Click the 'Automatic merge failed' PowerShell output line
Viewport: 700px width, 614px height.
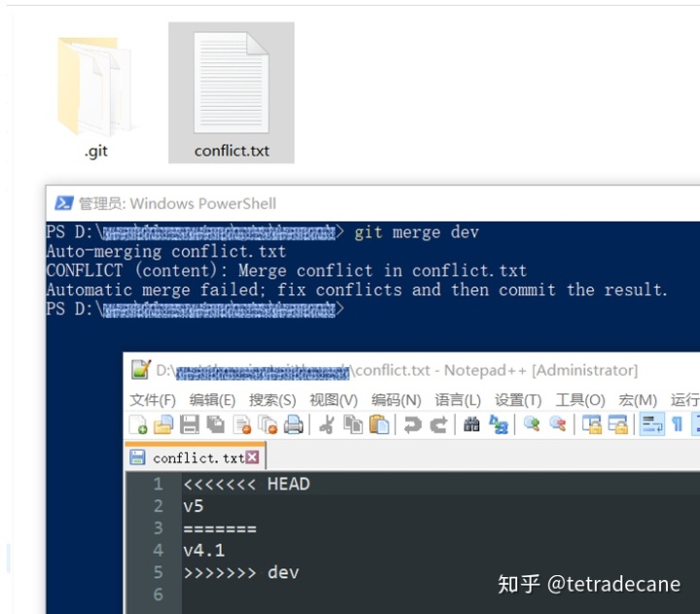point(357,290)
